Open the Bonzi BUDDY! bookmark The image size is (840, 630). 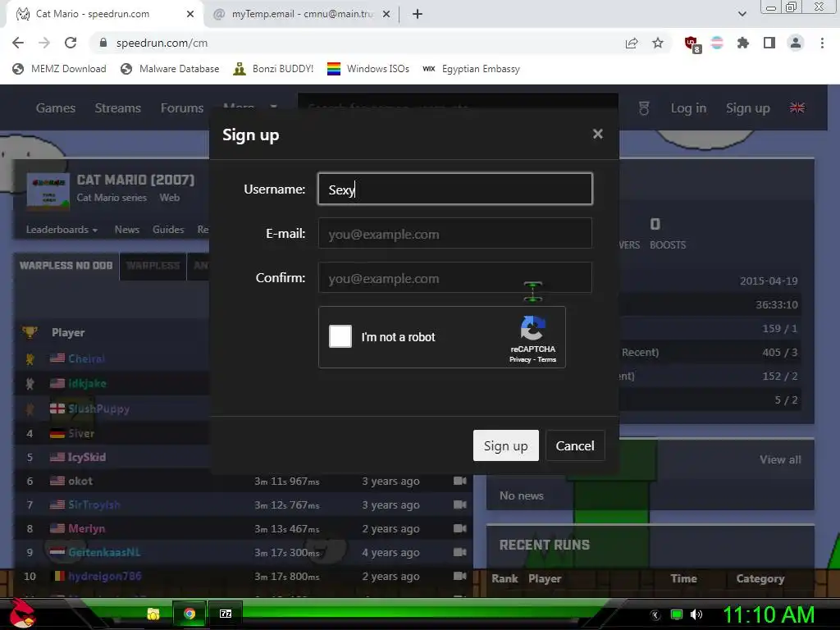[273, 69]
